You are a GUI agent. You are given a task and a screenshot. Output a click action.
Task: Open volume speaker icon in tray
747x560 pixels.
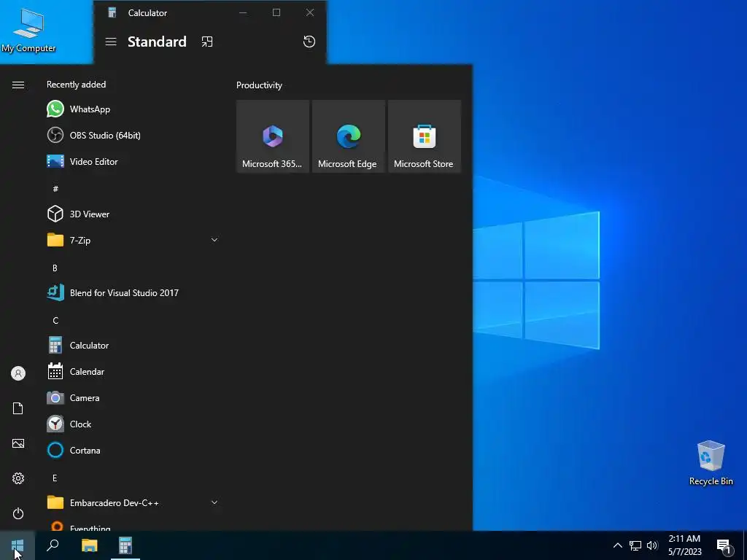click(x=652, y=545)
